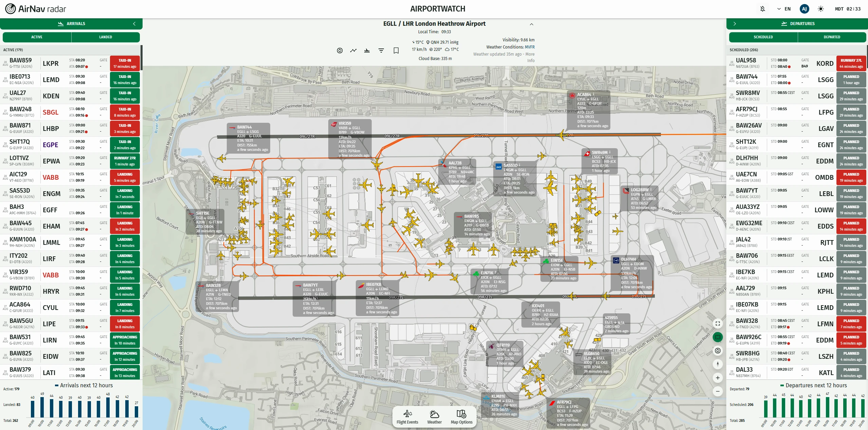The image size is (868, 430).
Task: Zoom out with the map minus button
Action: (x=718, y=391)
